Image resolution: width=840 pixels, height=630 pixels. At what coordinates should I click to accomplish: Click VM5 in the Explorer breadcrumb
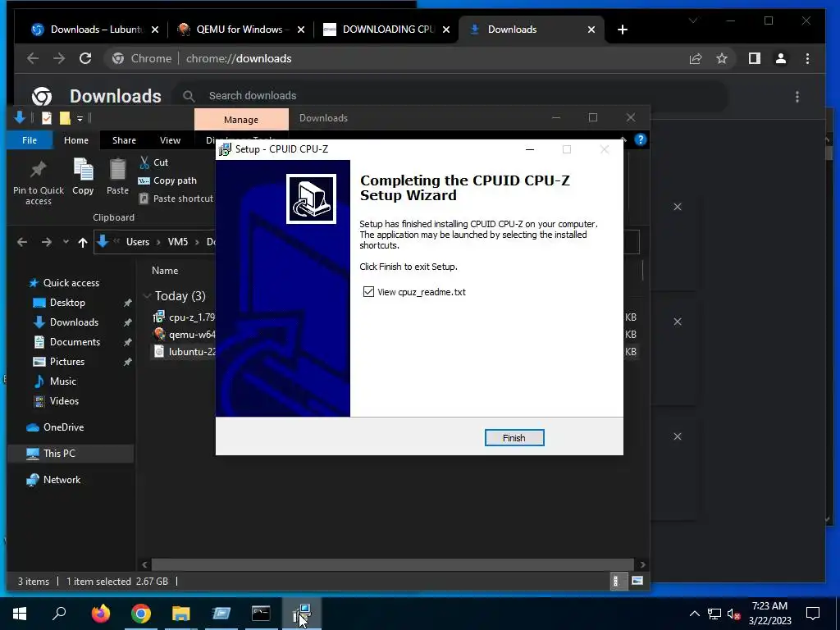[178, 242]
